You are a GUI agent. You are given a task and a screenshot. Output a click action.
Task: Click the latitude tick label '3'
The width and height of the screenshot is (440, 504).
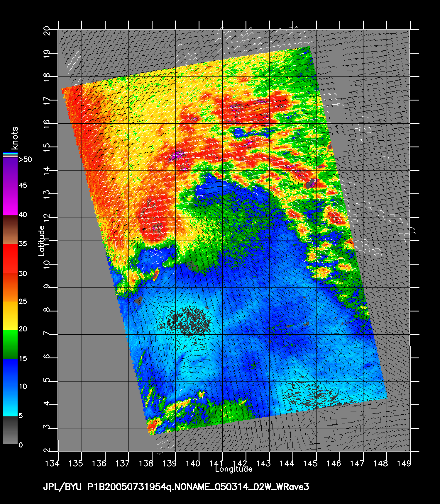pyautogui.click(x=47, y=427)
